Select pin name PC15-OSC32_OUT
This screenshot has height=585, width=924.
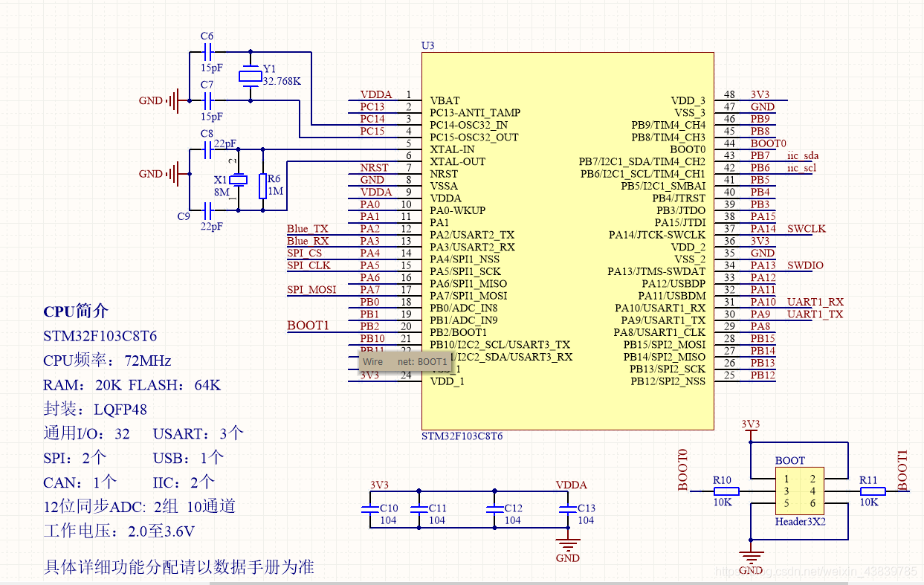(x=474, y=138)
